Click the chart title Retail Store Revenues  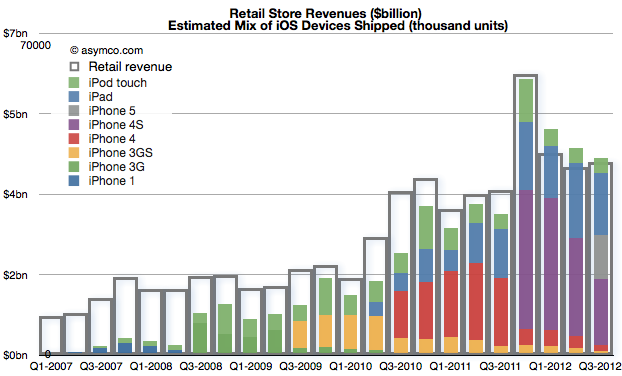[325, 13]
